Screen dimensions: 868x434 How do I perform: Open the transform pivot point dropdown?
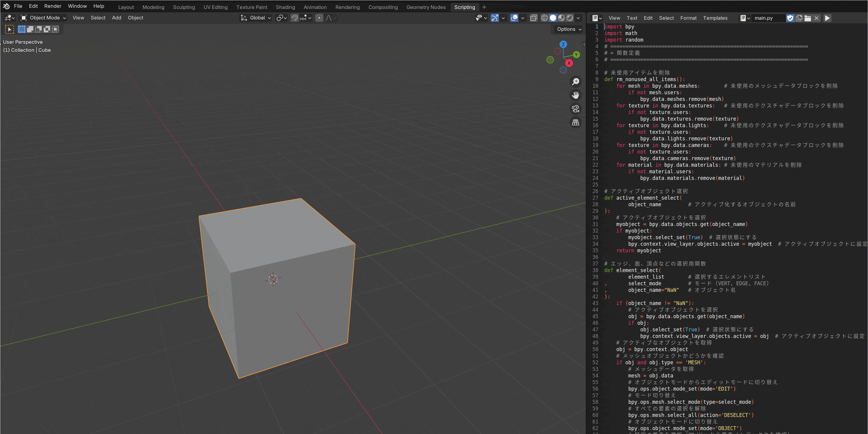[x=281, y=18]
